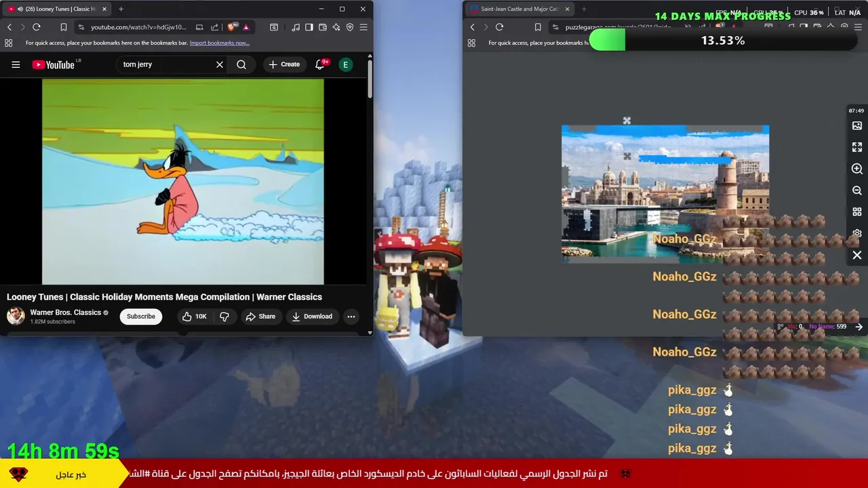Open YouTube notifications bell
868x488 pixels.
coord(320,64)
